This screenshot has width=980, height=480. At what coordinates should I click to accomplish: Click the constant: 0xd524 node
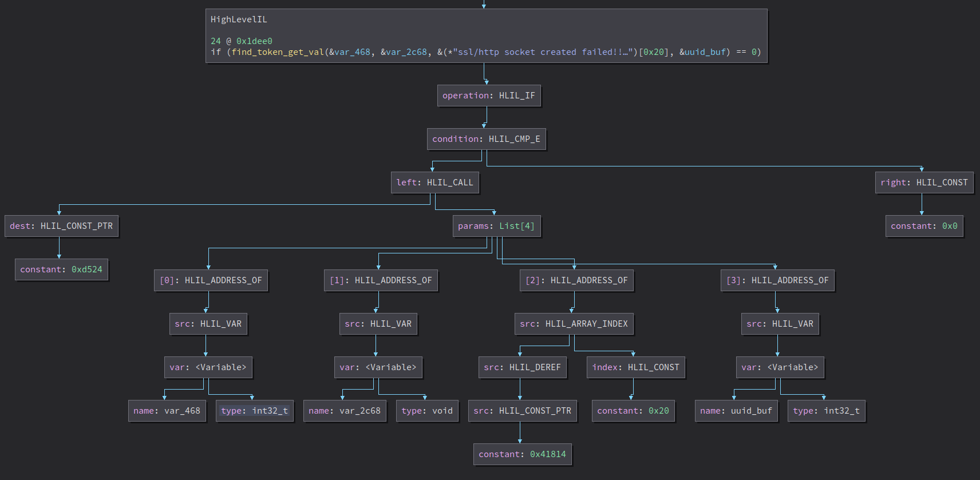coord(61,269)
